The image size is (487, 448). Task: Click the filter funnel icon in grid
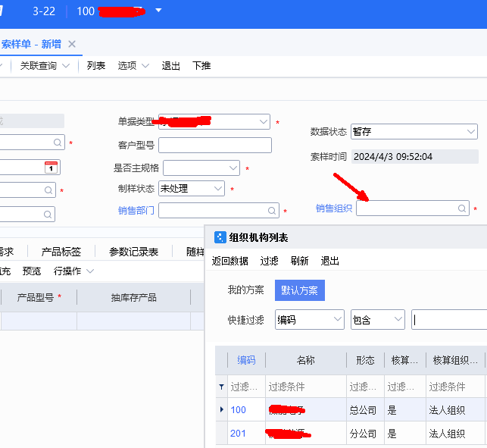coord(221,387)
